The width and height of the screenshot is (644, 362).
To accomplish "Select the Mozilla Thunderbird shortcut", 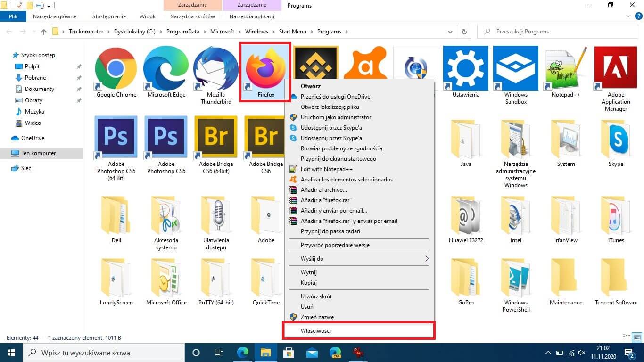I will (x=216, y=68).
